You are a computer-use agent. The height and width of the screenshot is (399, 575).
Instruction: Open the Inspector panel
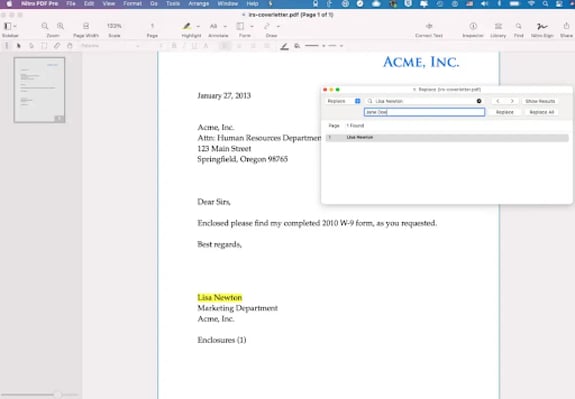473,26
